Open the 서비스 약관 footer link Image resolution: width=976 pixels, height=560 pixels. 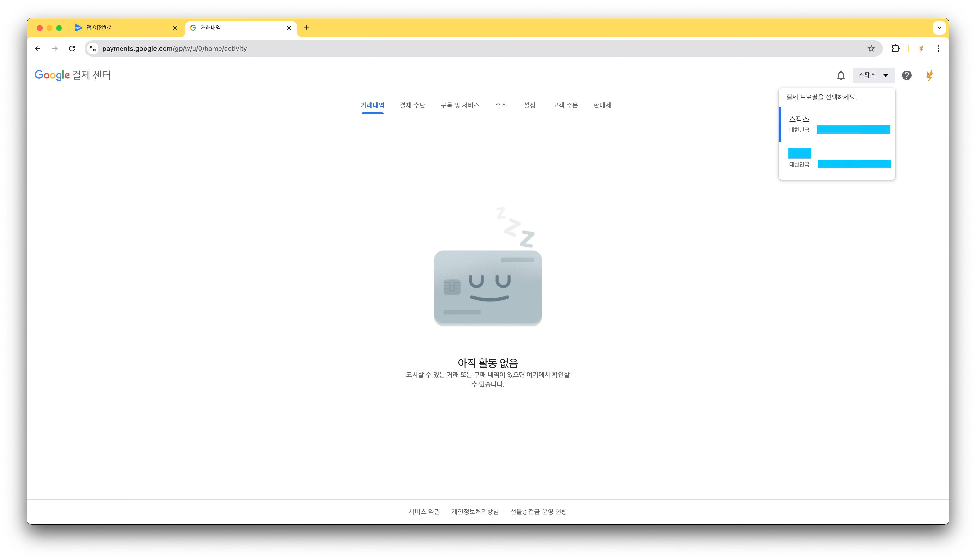(424, 512)
